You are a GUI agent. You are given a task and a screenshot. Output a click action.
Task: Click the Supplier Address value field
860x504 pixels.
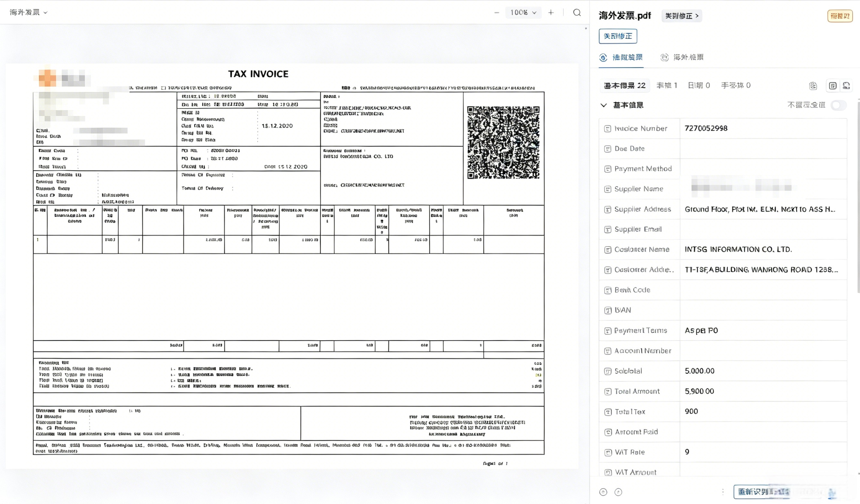pos(763,209)
